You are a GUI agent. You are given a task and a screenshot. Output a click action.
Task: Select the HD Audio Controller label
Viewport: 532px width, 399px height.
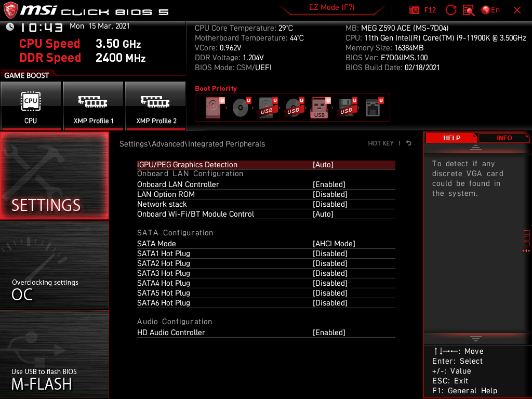(171, 332)
